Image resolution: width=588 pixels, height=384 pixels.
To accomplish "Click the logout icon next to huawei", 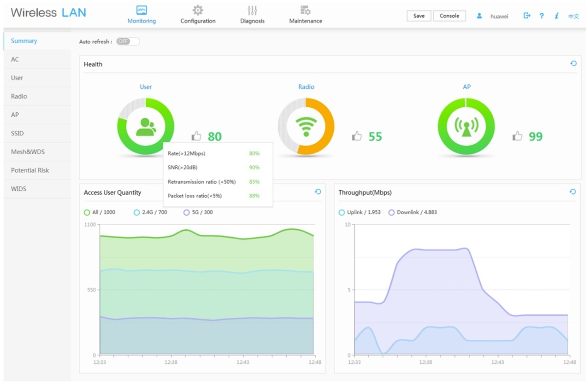I will point(527,16).
